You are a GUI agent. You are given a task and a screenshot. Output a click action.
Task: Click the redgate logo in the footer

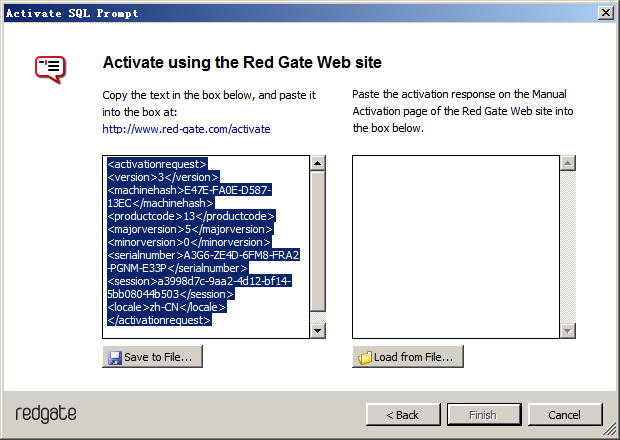coord(46,414)
